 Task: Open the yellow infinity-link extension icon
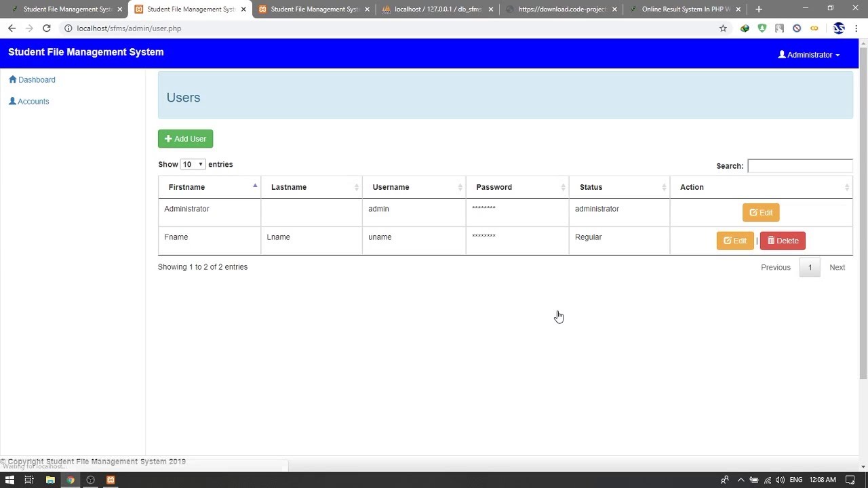tap(814, 28)
